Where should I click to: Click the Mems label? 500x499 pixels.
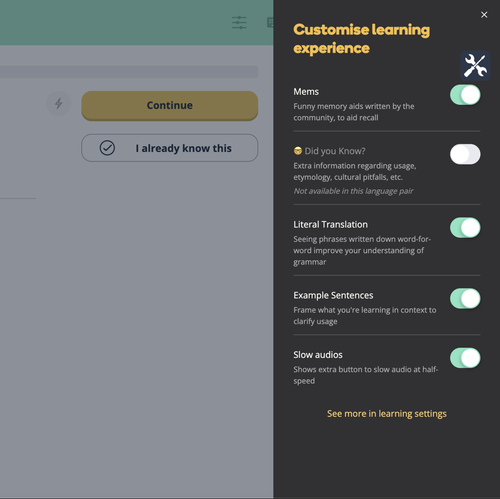pyautogui.click(x=306, y=92)
